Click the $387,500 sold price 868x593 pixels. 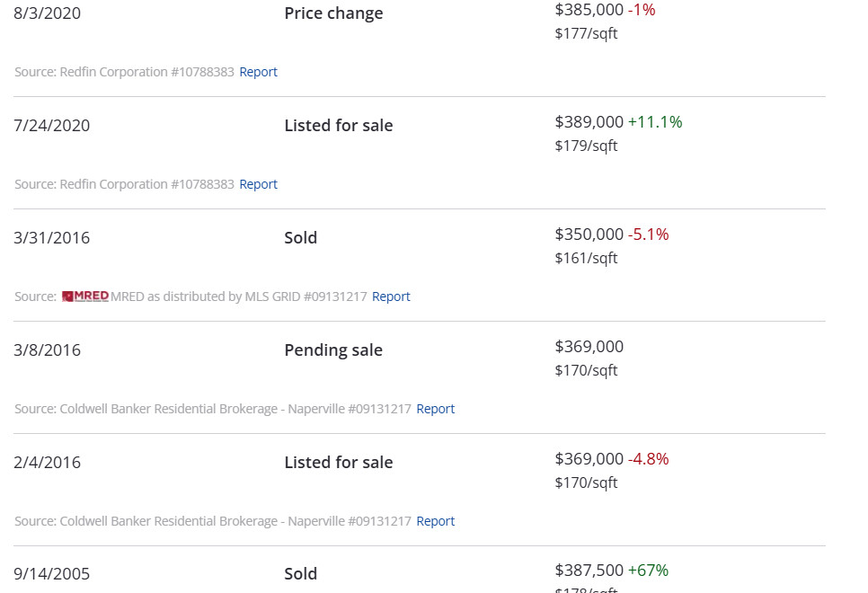click(x=589, y=571)
